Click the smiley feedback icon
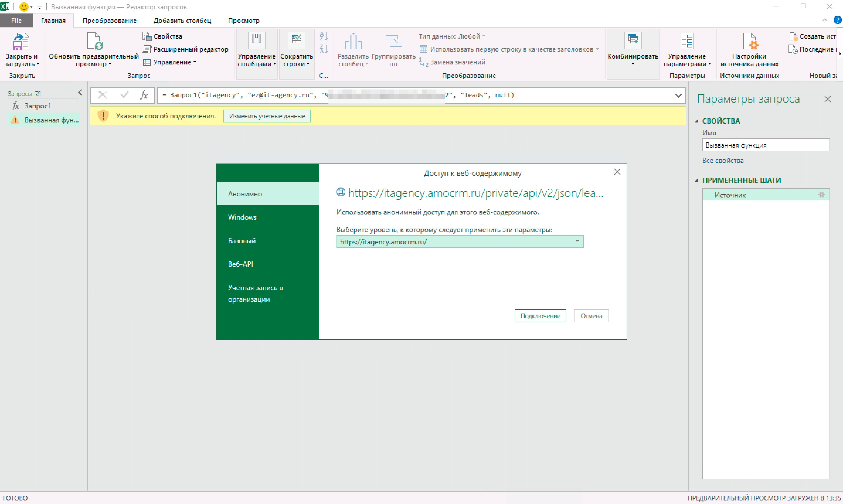 pos(24,6)
